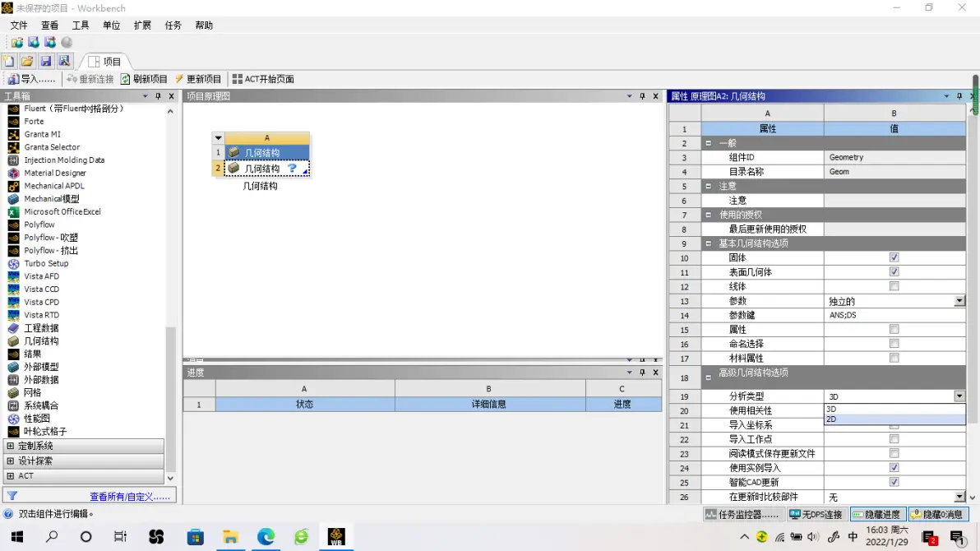Image resolution: width=980 pixels, height=551 pixels.
Task: Click the New project icon
Action: point(9,62)
